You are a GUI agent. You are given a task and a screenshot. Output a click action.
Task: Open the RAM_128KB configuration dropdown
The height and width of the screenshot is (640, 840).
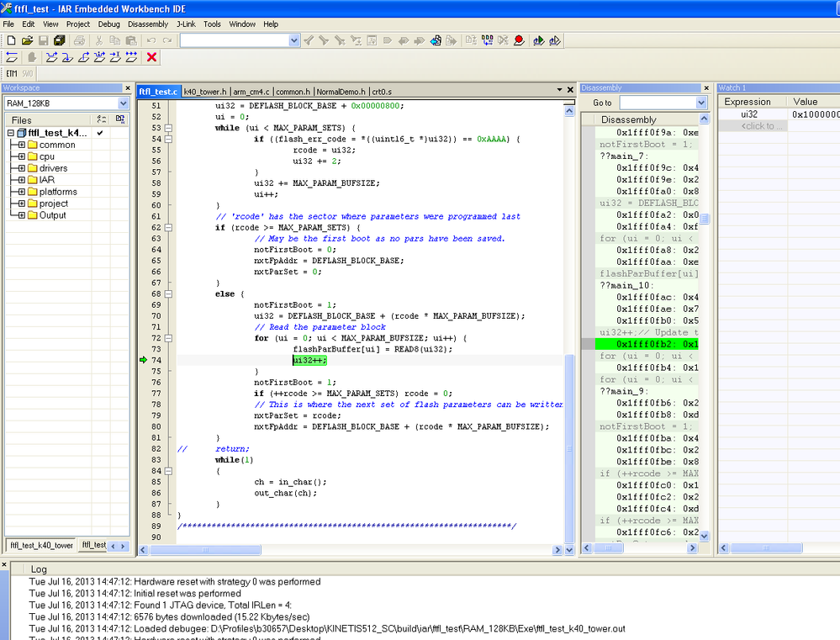(122, 103)
